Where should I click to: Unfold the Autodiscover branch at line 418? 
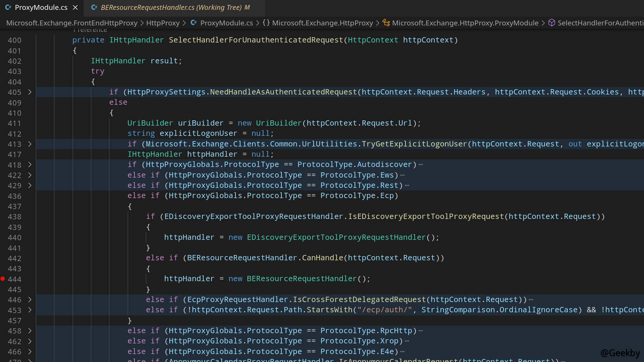coord(30,165)
